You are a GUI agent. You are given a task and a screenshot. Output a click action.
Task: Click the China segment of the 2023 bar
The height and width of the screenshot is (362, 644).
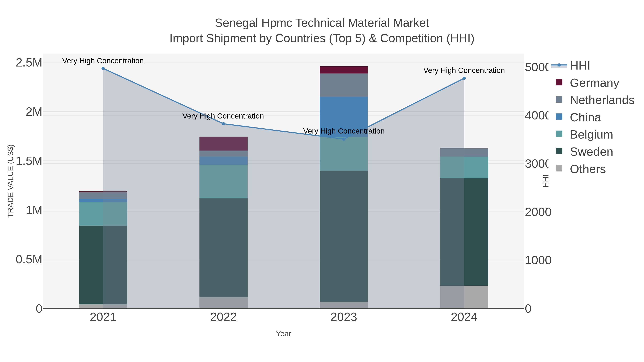344,117
